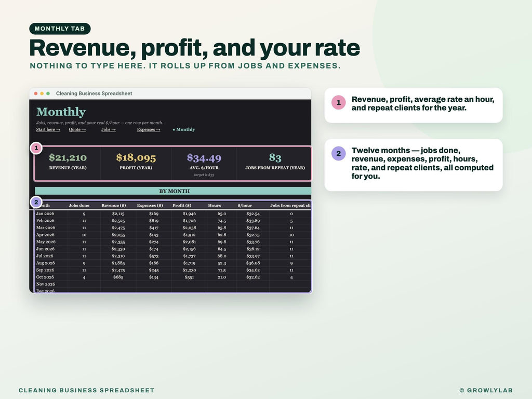Click the 'MONTHLY TAB' pill label
This screenshot has width=532, height=399.
coord(60,29)
